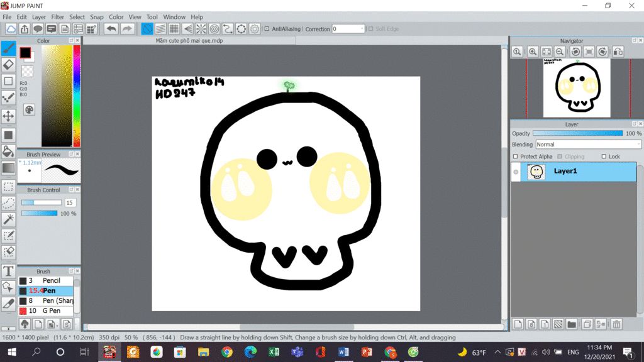The width and height of the screenshot is (644, 362).
Task: Click the cloud icon in the top toolbar
Action: tap(11, 29)
